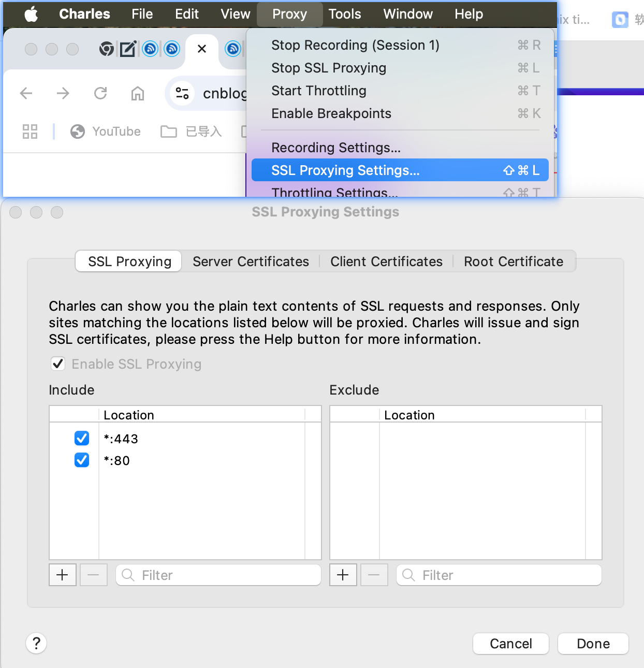
Task: Click Exclude list Location column header
Action: coord(482,415)
